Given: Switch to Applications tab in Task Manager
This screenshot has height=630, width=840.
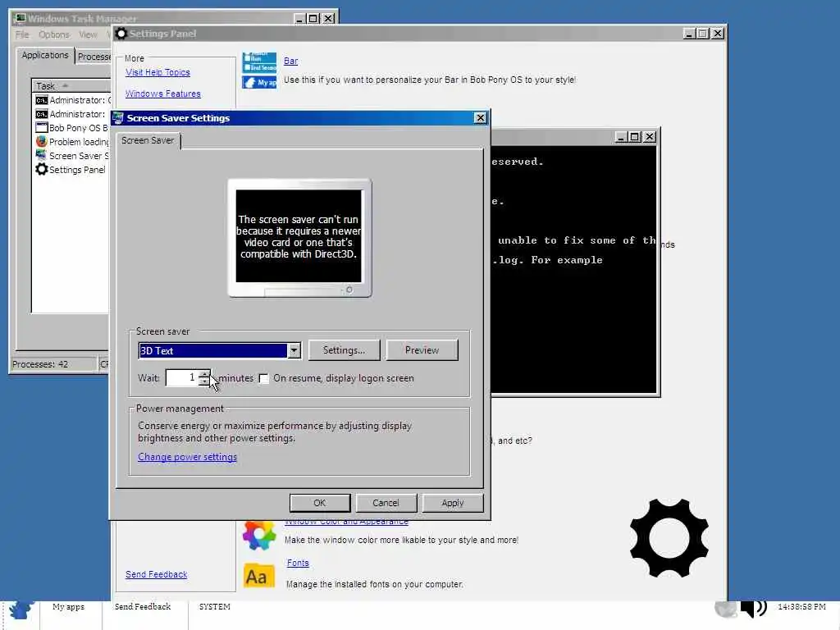Looking at the screenshot, I should (x=45, y=55).
